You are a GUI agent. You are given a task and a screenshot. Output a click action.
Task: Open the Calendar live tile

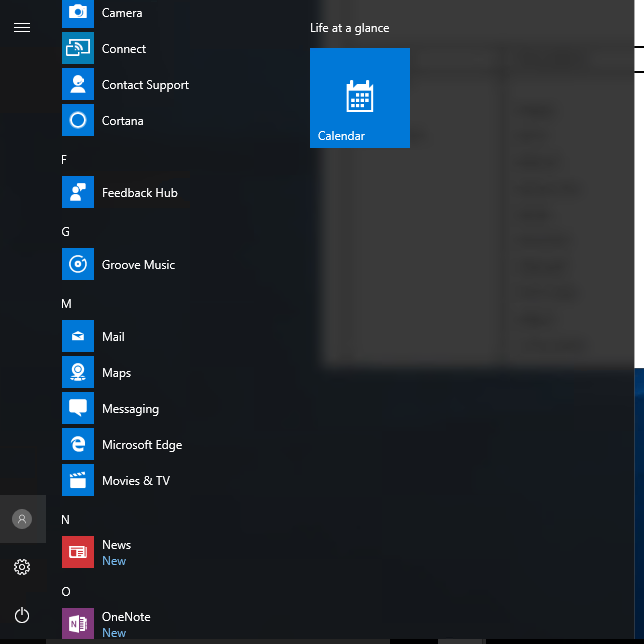click(360, 98)
